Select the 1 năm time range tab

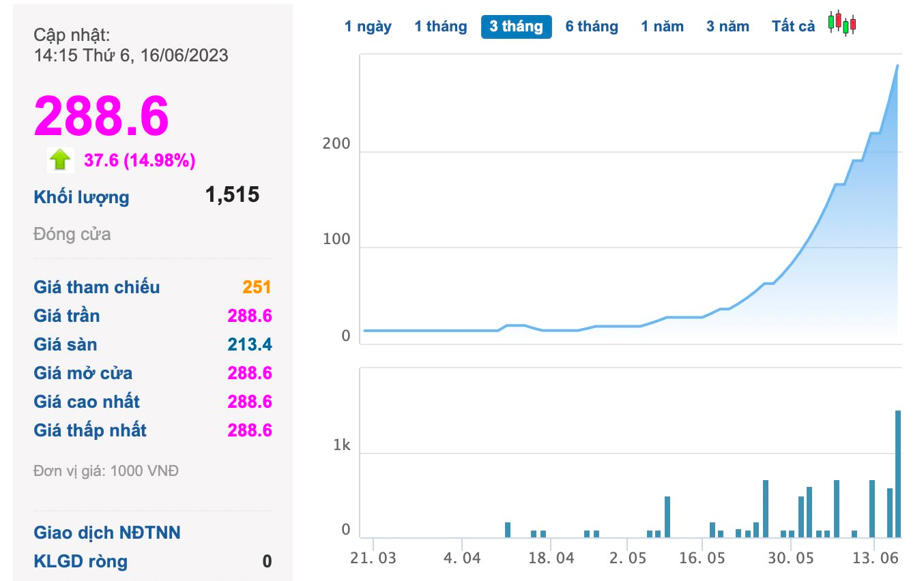pyautogui.click(x=663, y=27)
